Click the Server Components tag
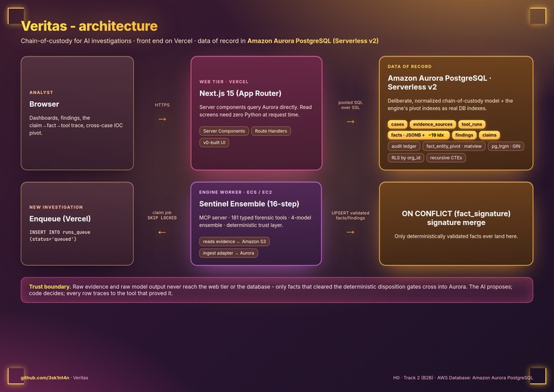Screen dimensions: 554x392 224,131
